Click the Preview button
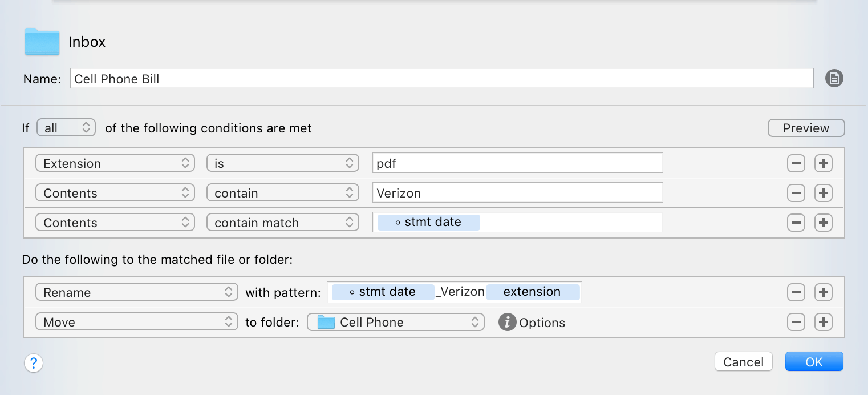This screenshot has width=868, height=395. tap(806, 128)
